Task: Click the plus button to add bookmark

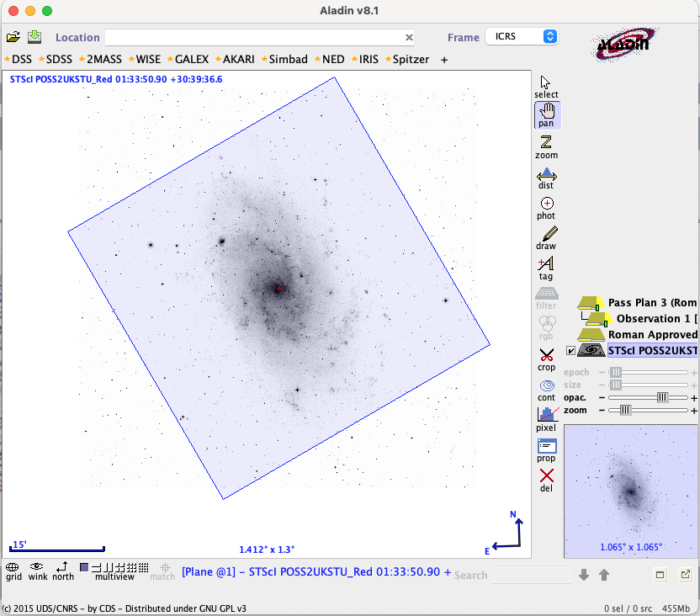Action: pyautogui.click(x=444, y=60)
